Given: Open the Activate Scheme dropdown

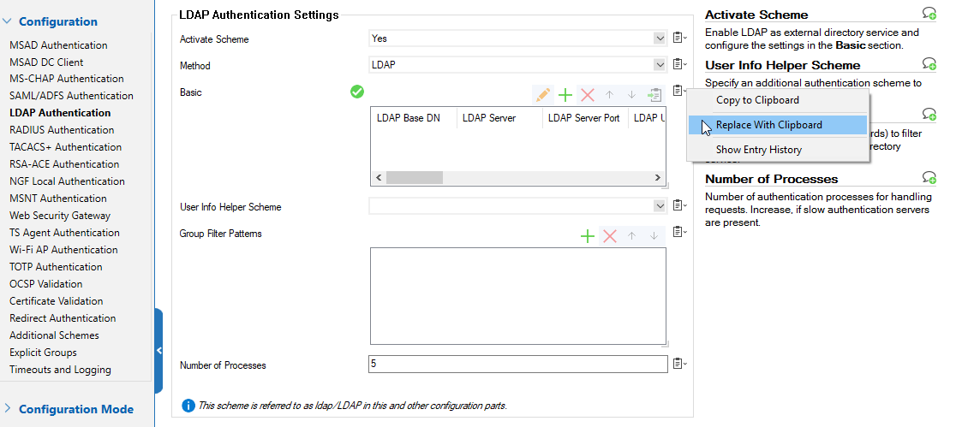Looking at the screenshot, I should pos(659,38).
